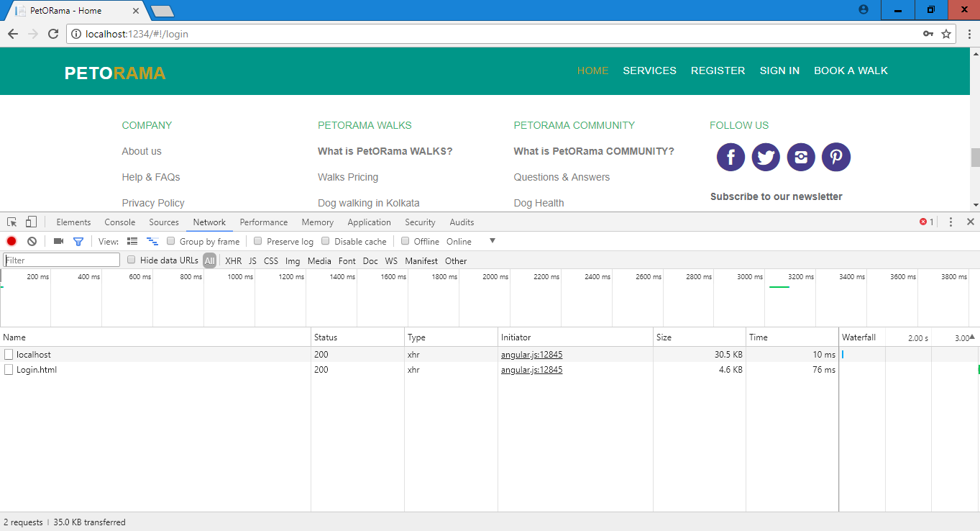Screen dimensions: 980x531
Task: Switch to Console tab
Action: [x=120, y=222]
